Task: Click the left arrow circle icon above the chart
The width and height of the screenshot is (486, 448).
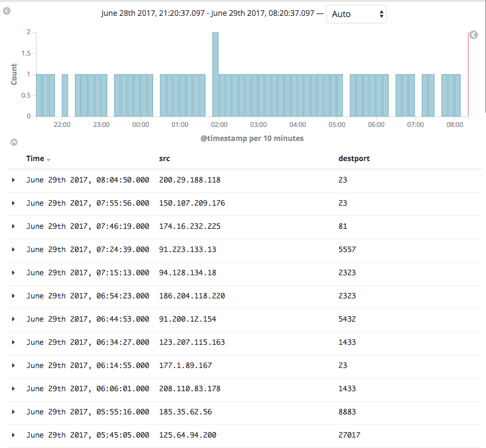Action: [7, 11]
